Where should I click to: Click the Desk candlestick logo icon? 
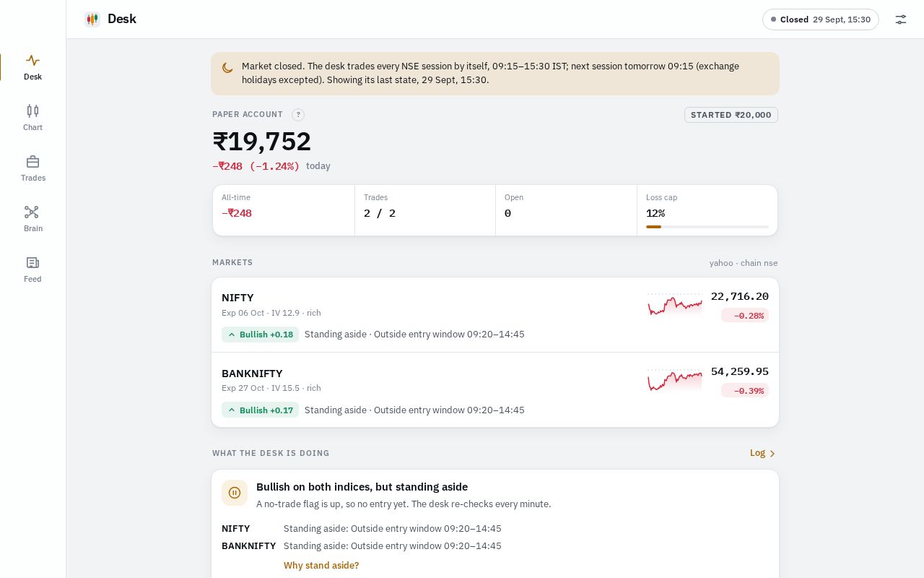coord(92,20)
